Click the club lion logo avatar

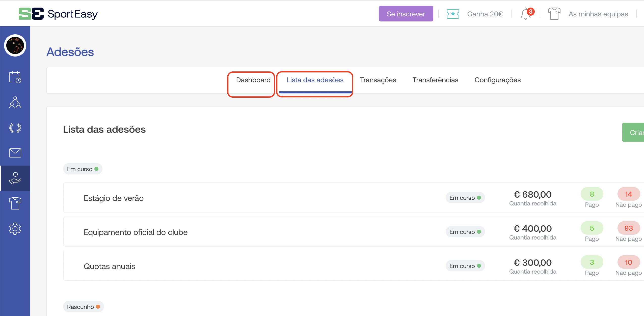tap(15, 46)
